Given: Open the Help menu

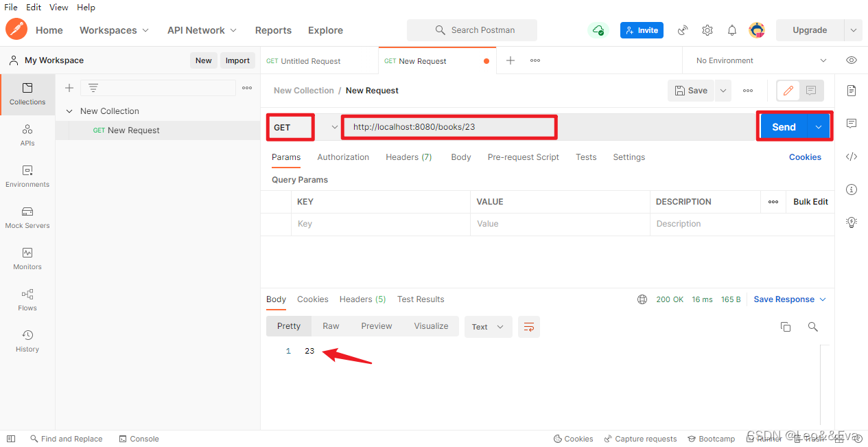Looking at the screenshot, I should (x=86, y=7).
